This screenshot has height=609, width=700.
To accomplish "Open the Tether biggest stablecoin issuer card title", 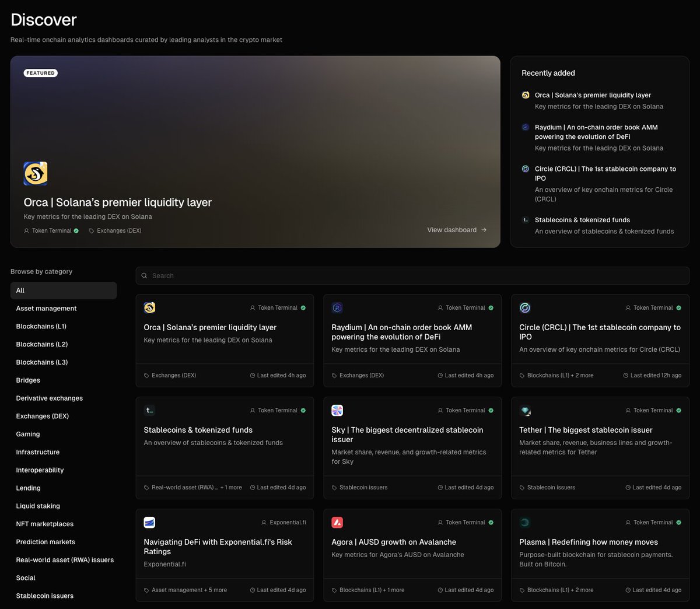I will click(586, 430).
